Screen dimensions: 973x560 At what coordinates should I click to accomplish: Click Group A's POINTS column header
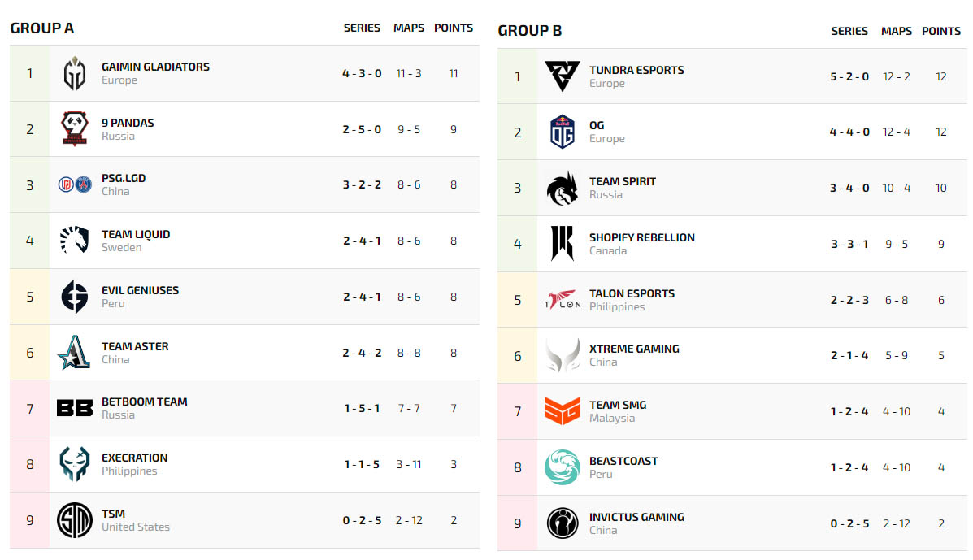(454, 28)
